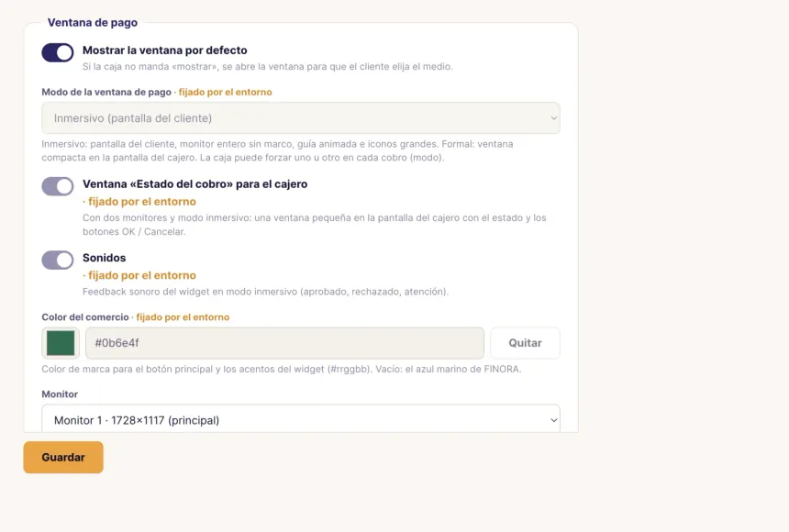Click the 'Monitor' field label
The width and height of the screenshot is (789, 532).
tap(60, 394)
